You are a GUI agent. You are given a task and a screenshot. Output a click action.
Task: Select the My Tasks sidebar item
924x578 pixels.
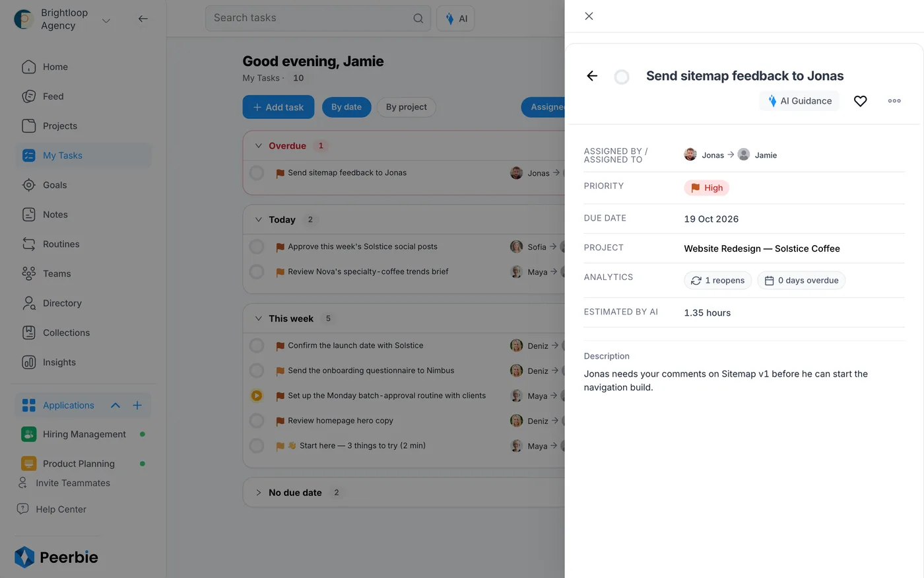tap(83, 155)
